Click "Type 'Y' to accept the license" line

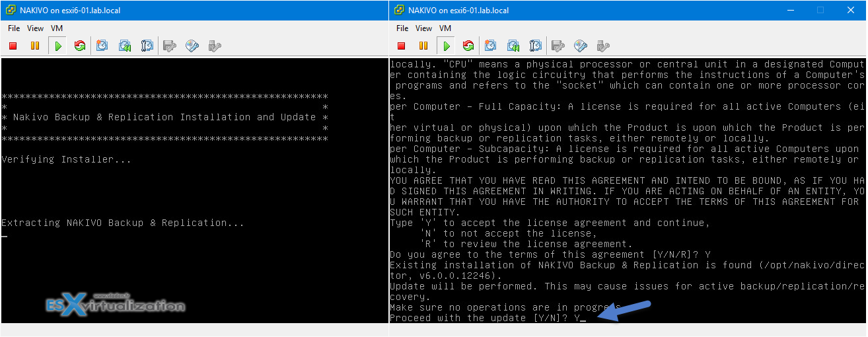[550, 223]
